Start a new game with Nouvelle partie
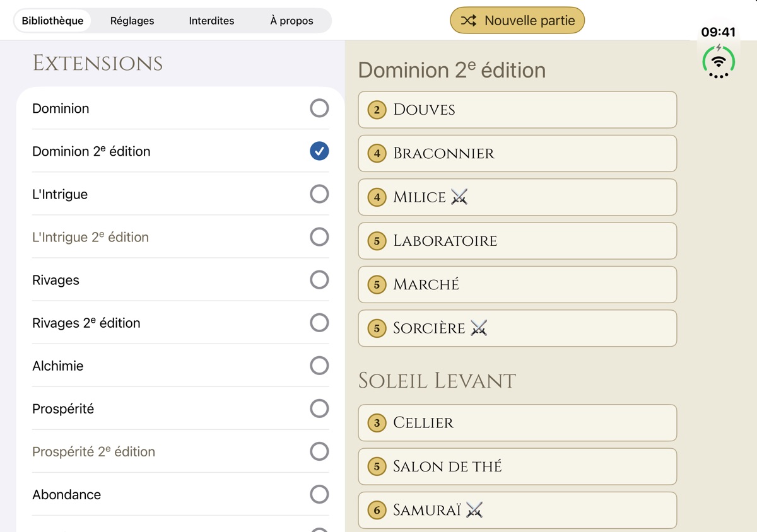The height and width of the screenshot is (532, 757). point(517,21)
